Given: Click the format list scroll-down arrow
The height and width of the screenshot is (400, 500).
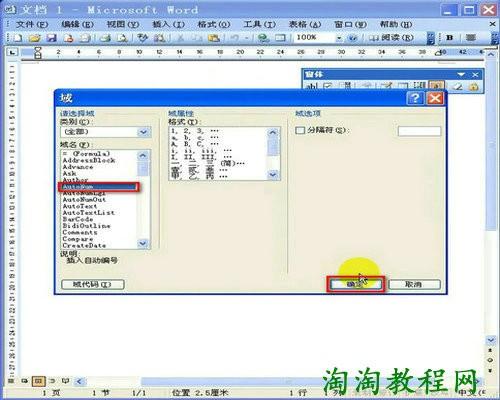Looking at the screenshot, I should [x=273, y=175].
